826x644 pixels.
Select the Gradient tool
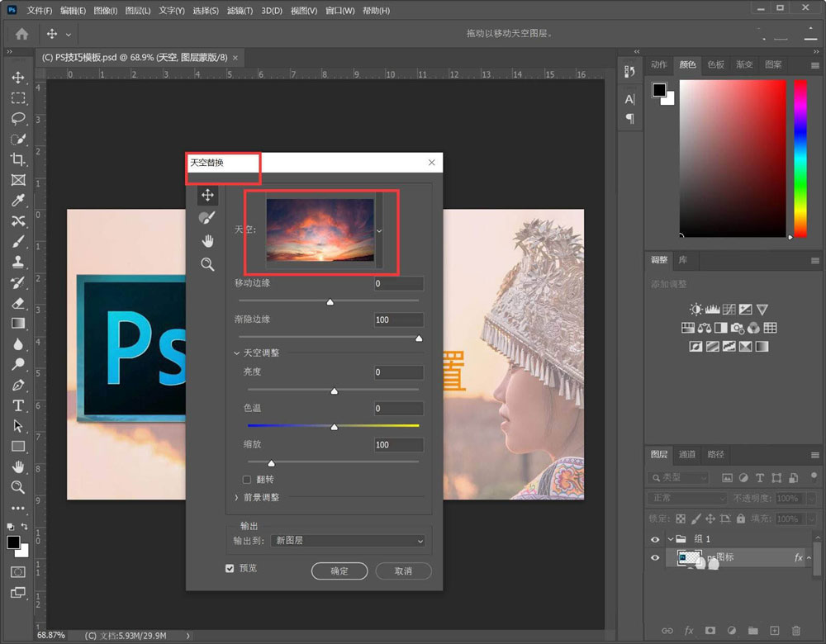point(18,324)
